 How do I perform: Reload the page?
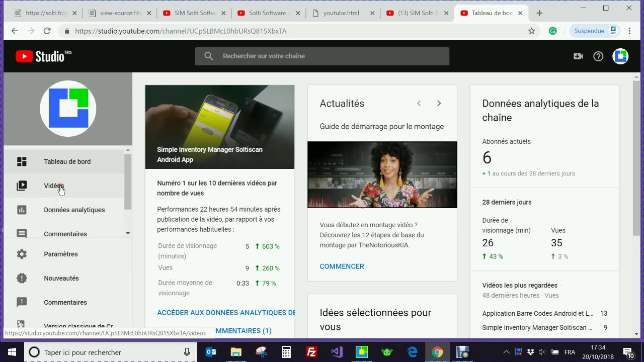[47, 31]
